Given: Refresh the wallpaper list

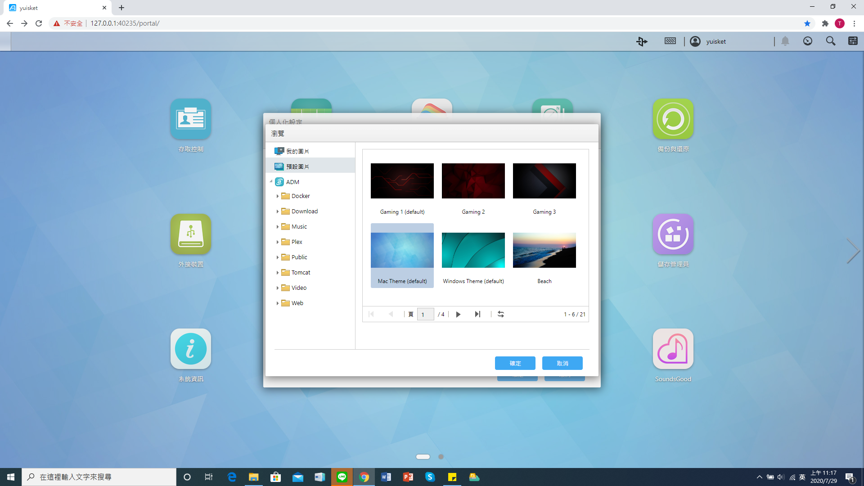Looking at the screenshot, I should point(500,315).
